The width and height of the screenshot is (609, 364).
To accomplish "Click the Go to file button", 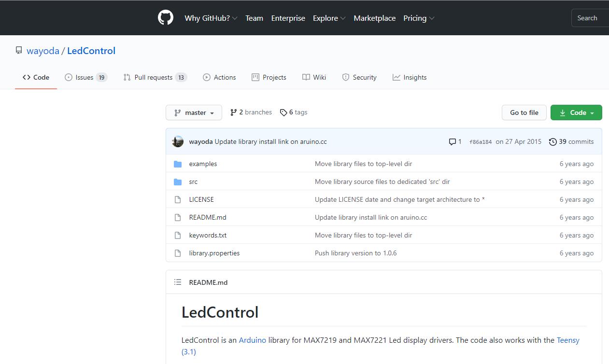I will pyautogui.click(x=524, y=112).
